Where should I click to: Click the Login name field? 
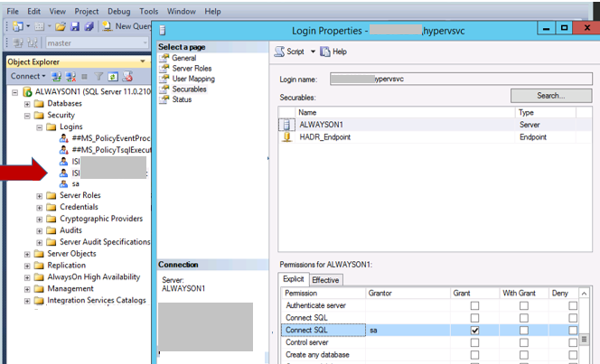tap(461, 79)
